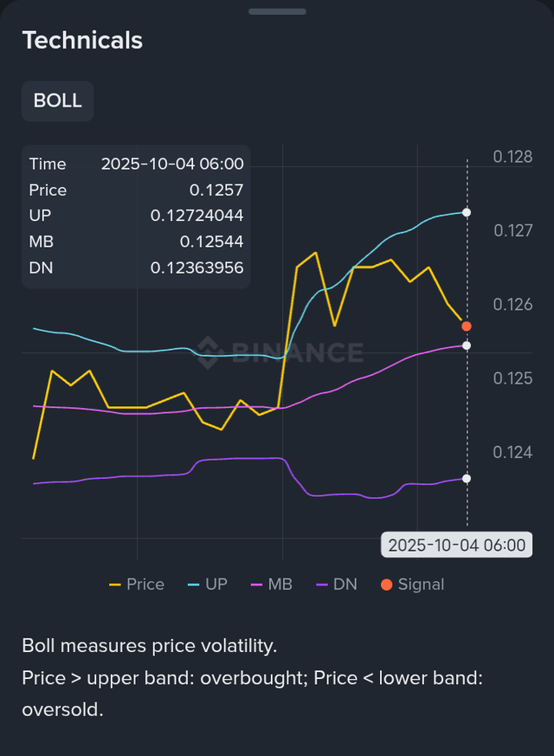The image size is (554, 756).
Task: Click the white MB marker dot
Action: (x=467, y=346)
